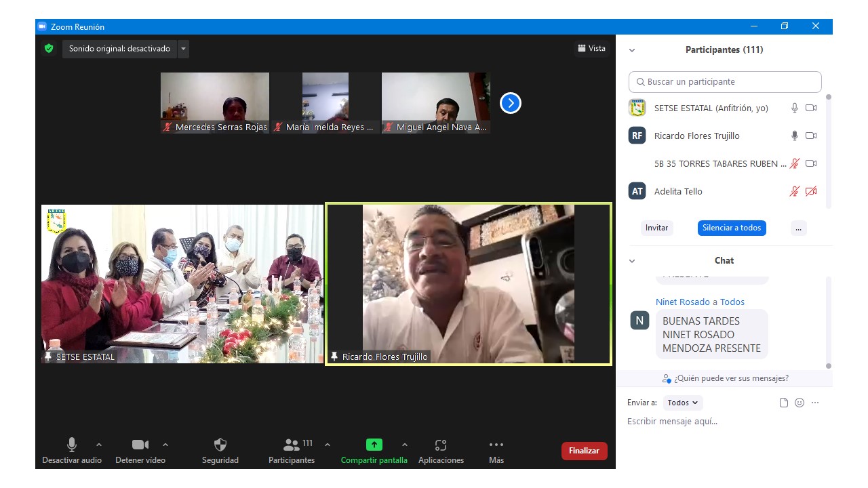The image size is (868, 488).
Task: Open the Vista layout menu
Action: click(591, 48)
